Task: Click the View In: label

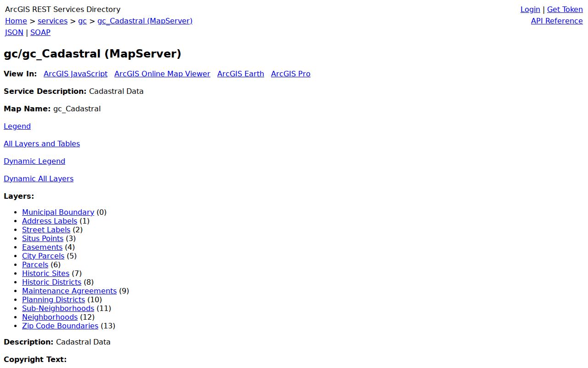Action: point(20,74)
